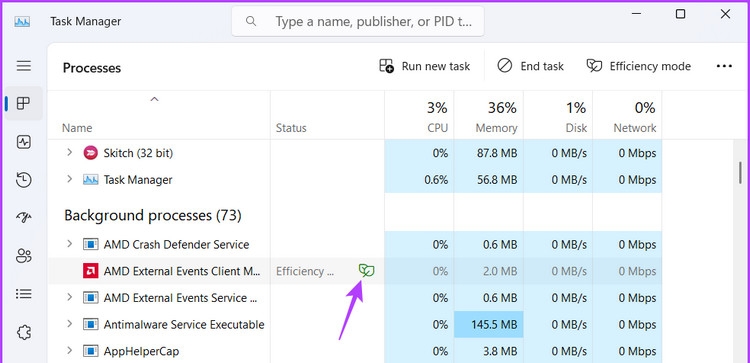The image size is (750, 363).
Task: Click the sort arrow above the Name column
Action: [154, 99]
